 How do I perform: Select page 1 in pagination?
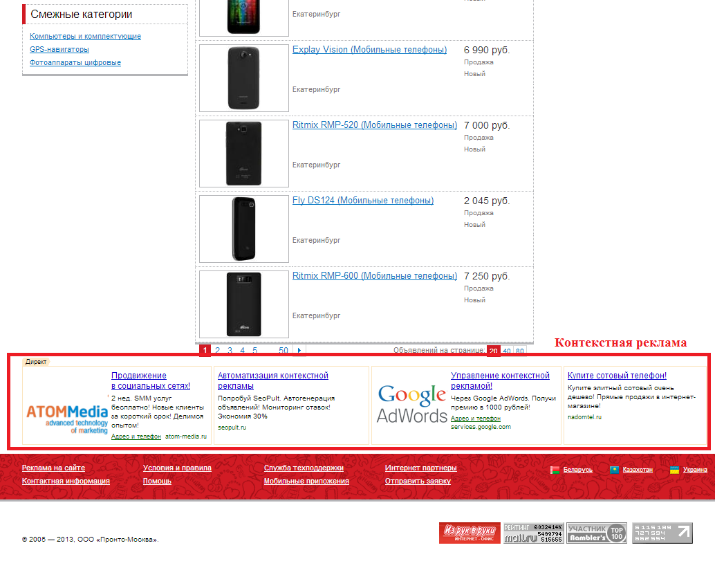click(205, 350)
